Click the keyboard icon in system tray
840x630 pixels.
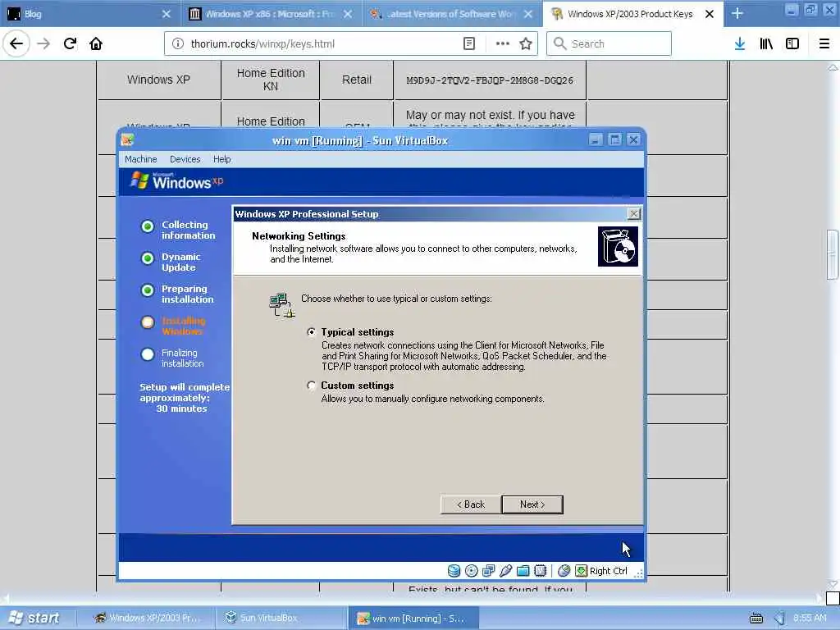[756, 619]
